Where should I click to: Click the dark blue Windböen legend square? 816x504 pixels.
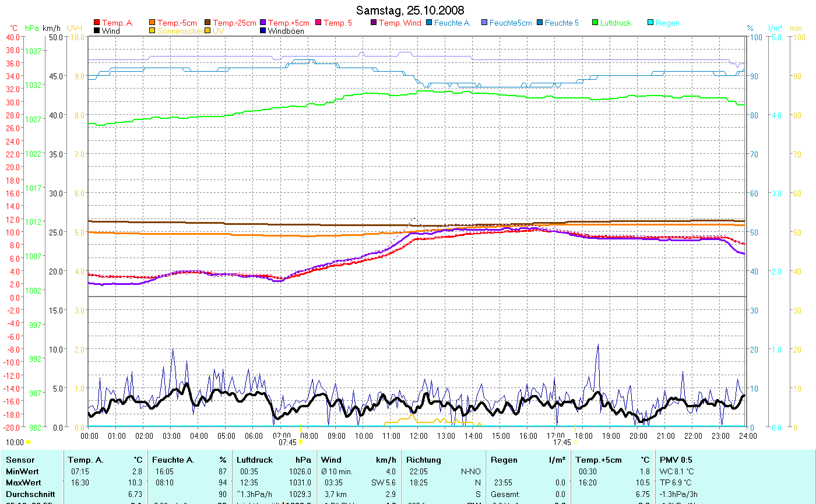263,31
